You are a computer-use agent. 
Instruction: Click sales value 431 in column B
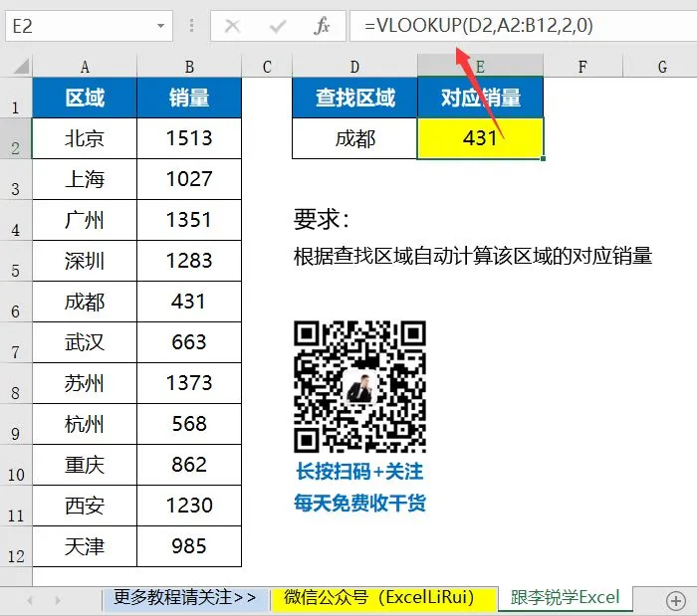pyautogui.click(x=189, y=302)
